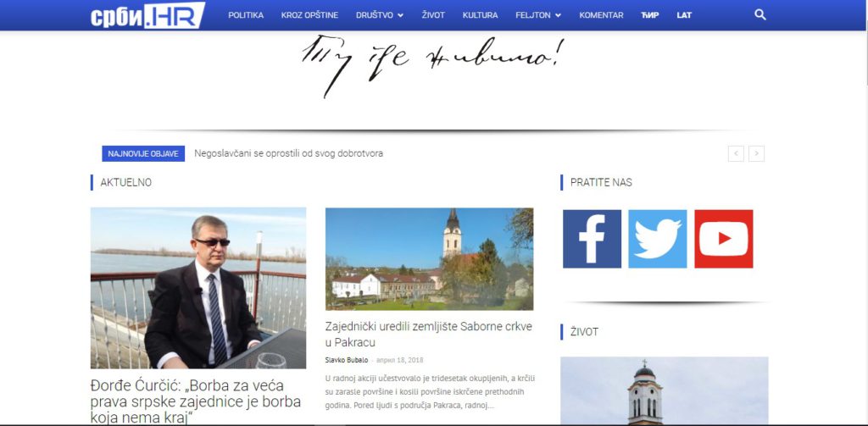868x426 pixels.
Task: Click the Đorđe Ćurčić interview photo
Action: point(198,288)
